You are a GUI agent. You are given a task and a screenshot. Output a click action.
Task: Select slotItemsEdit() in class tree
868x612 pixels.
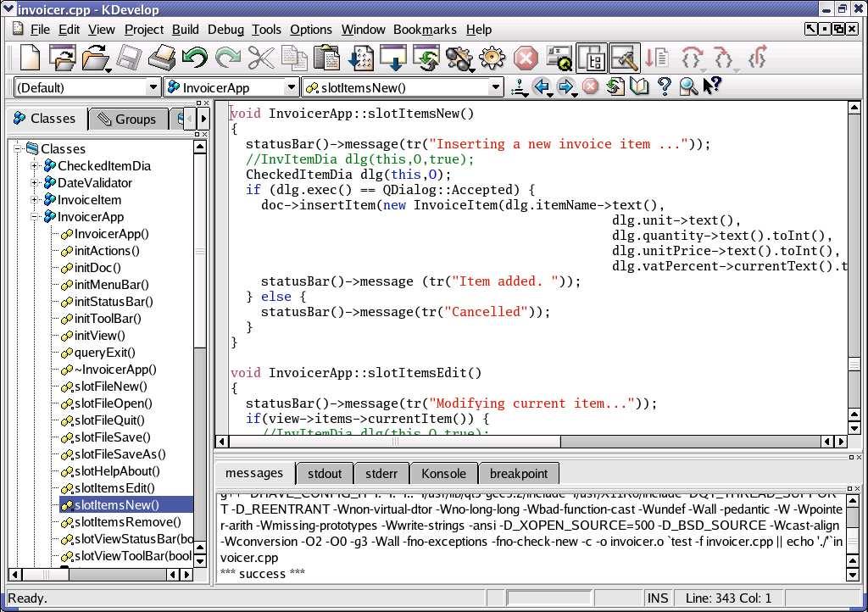tap(114, 488)
